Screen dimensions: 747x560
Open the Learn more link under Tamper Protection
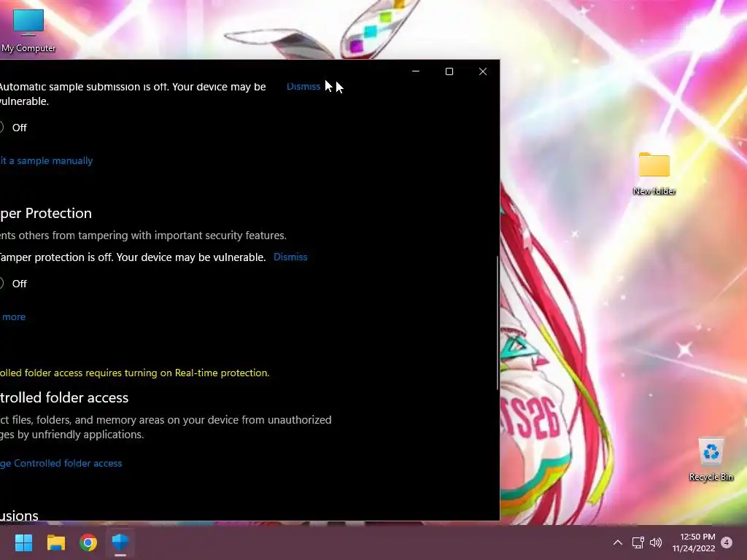(x=13, y=317)
